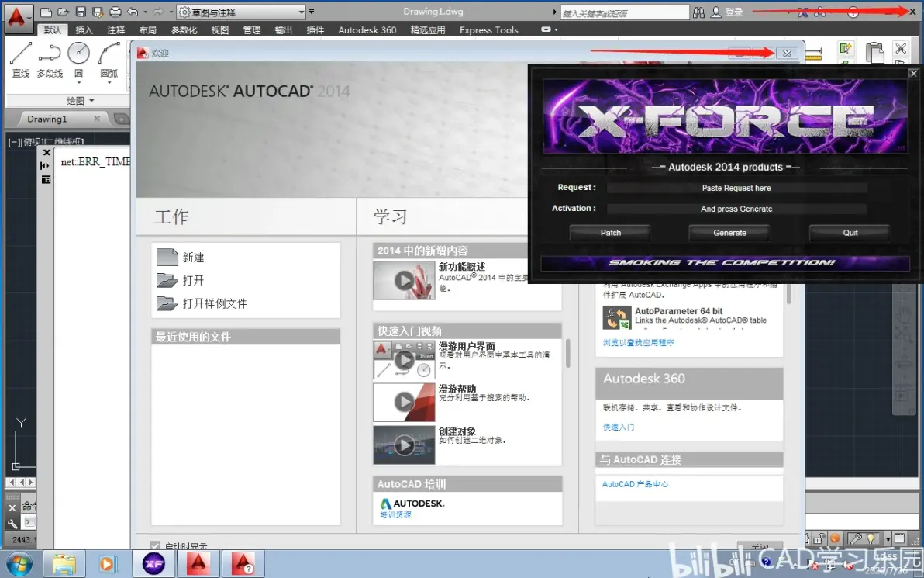This screenshot has height=578, width=924.
Task: Click the Redo arrow icon
Action: [x=158, y=12]
